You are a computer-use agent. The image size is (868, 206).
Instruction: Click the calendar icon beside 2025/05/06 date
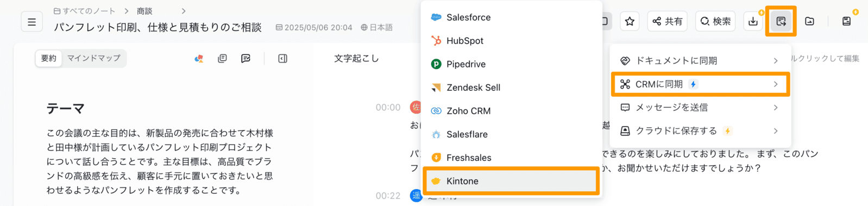pos(279,27)
